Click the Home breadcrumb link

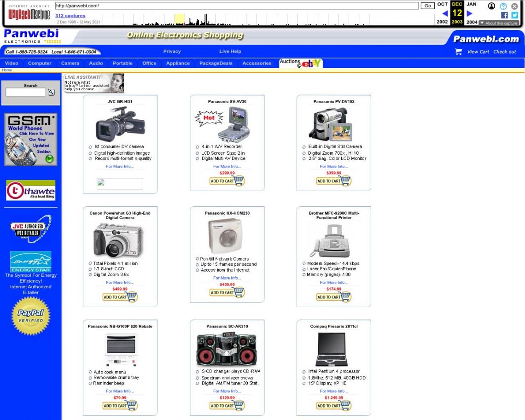pos(7,70)
